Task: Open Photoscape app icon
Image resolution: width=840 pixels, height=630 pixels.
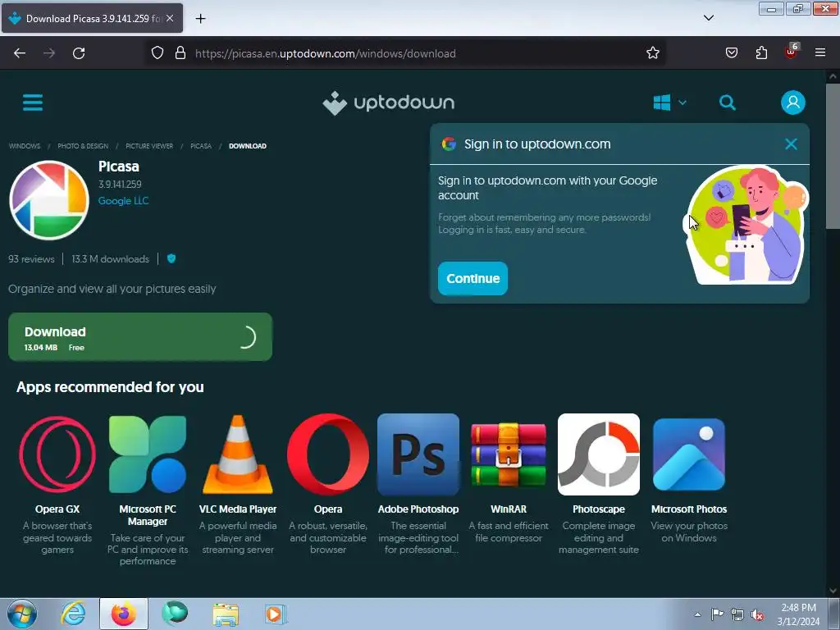Action: [x=599, y=454]
